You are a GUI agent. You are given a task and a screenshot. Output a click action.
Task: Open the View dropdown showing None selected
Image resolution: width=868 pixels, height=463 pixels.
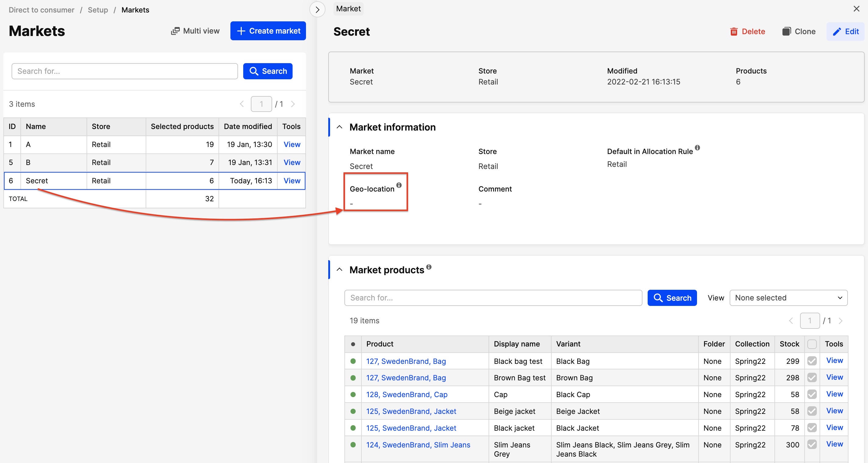[x=788, y=298]
